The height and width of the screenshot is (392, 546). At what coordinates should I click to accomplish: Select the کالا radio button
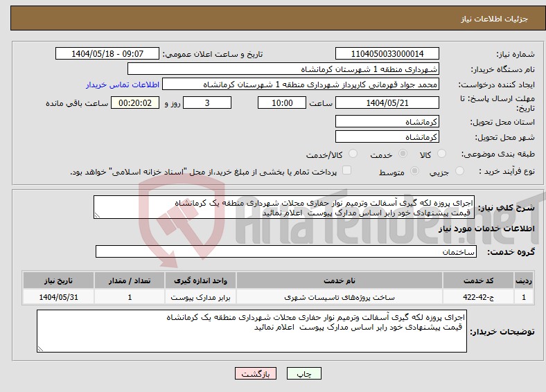pos(441,154)
